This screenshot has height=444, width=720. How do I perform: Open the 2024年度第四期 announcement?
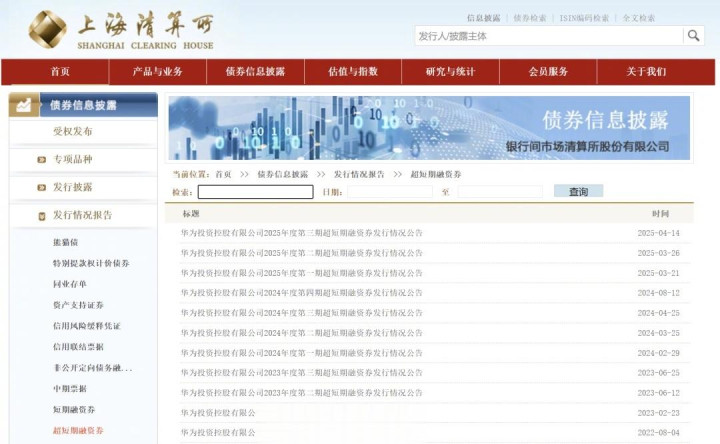[x=302, y=292]
